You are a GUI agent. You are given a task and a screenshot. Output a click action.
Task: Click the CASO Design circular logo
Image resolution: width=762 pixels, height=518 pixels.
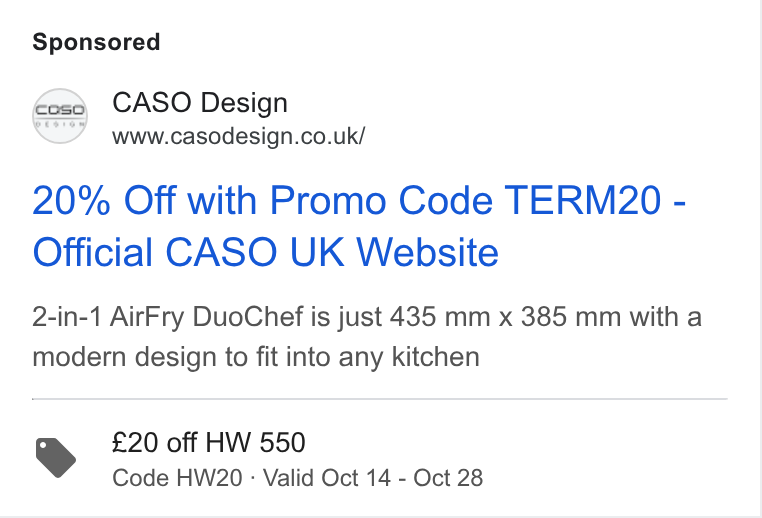[x=60, y=116]
